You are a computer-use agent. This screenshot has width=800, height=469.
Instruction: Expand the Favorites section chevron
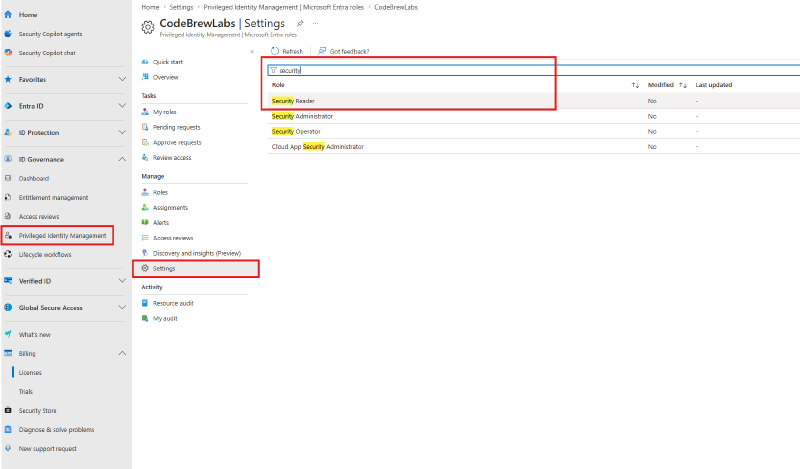point(122,79)
